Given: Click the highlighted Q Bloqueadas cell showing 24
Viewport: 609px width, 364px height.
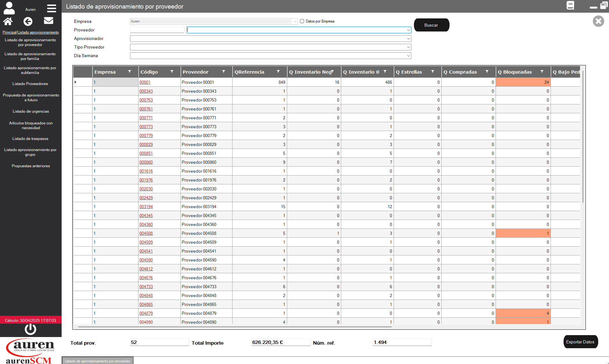Looking at the screenshot, I should point(523,82).
